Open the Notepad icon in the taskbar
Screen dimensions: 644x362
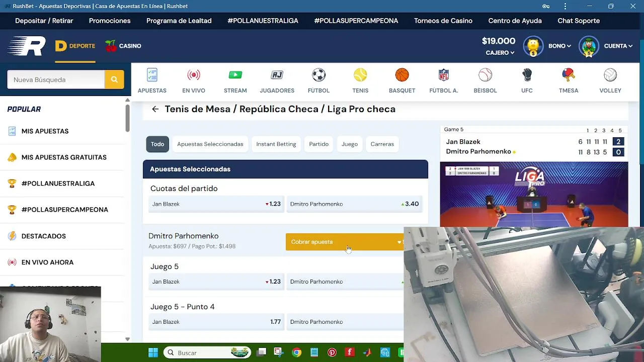tap(314, 352)
